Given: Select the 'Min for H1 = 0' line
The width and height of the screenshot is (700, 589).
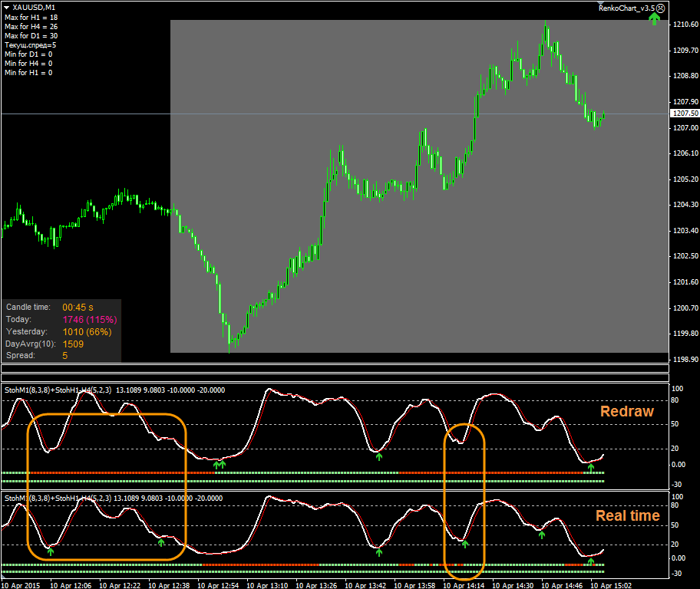Looking at the screenshot, I should (28, 73).
